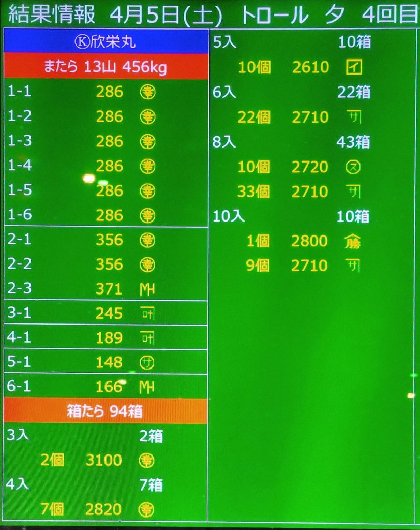Click the buyer mark in row 6-1

(x=147, y=387)
